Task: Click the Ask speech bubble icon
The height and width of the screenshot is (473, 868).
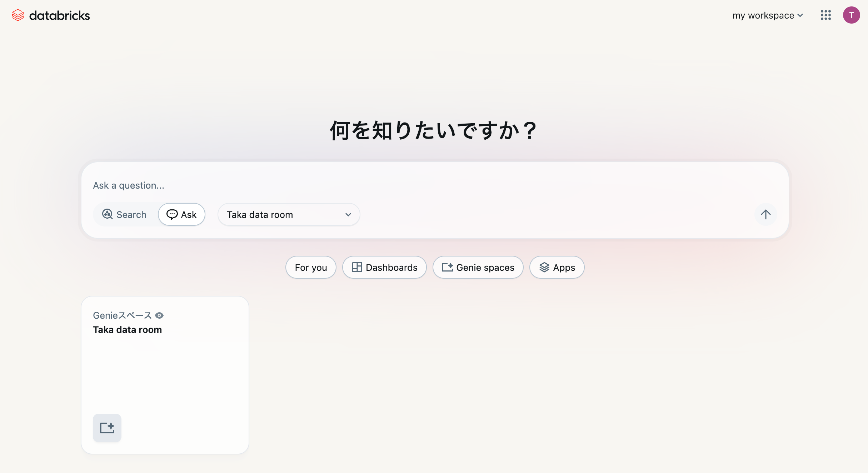Action: click(172, 214)
